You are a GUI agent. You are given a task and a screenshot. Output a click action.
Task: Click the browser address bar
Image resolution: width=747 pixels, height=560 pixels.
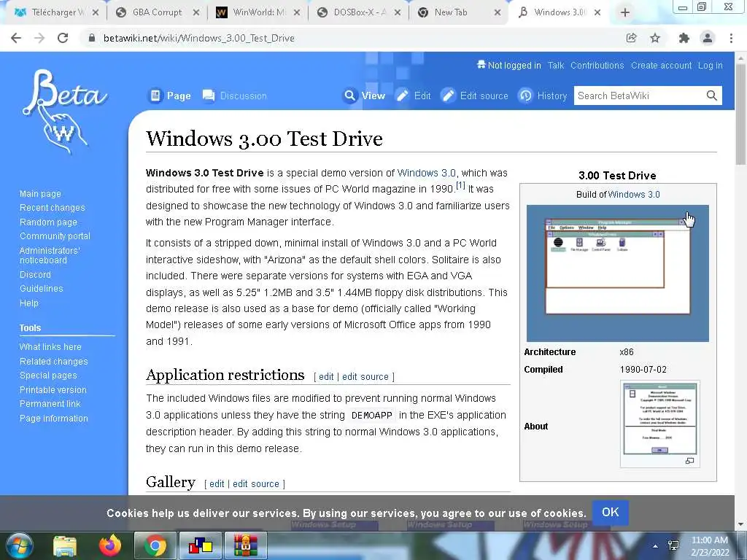(352, 38)
